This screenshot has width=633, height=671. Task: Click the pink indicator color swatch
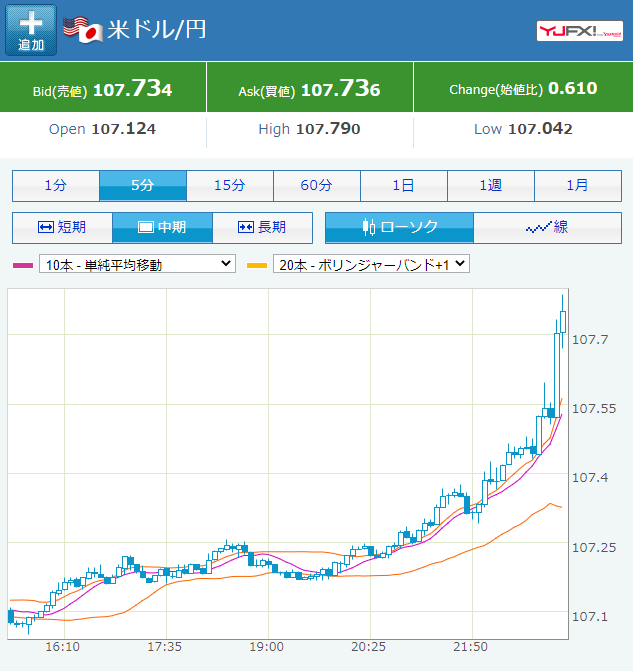coord(23,265)
